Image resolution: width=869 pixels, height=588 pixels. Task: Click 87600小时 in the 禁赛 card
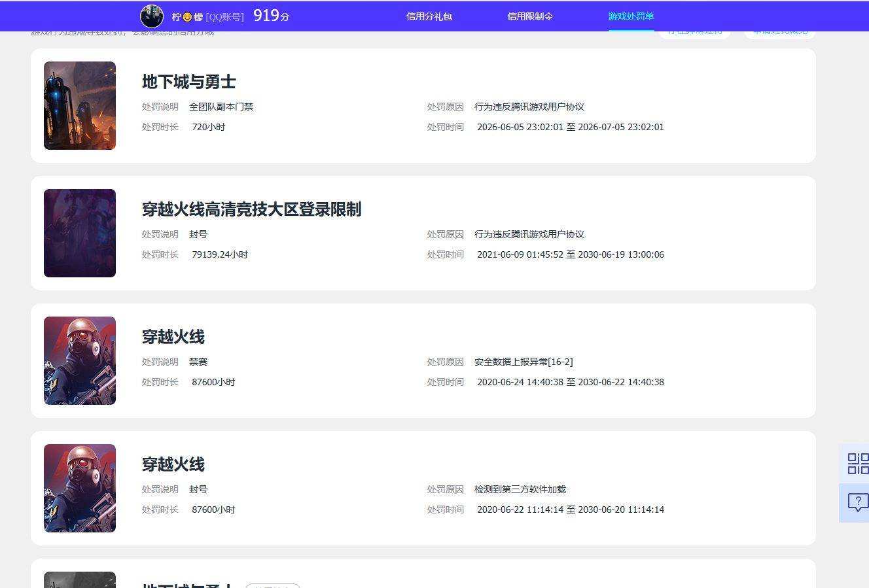click(x=213, y=382)
